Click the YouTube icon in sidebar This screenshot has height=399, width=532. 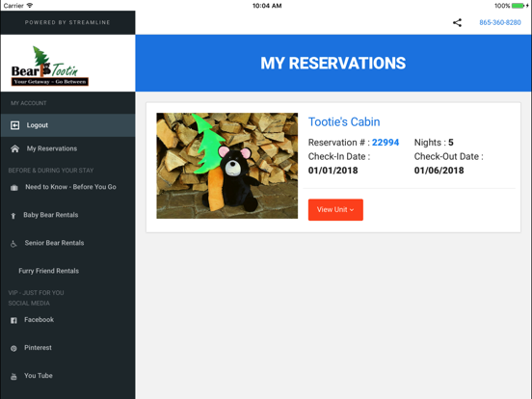pyautogui.click(x=13, y=376)
